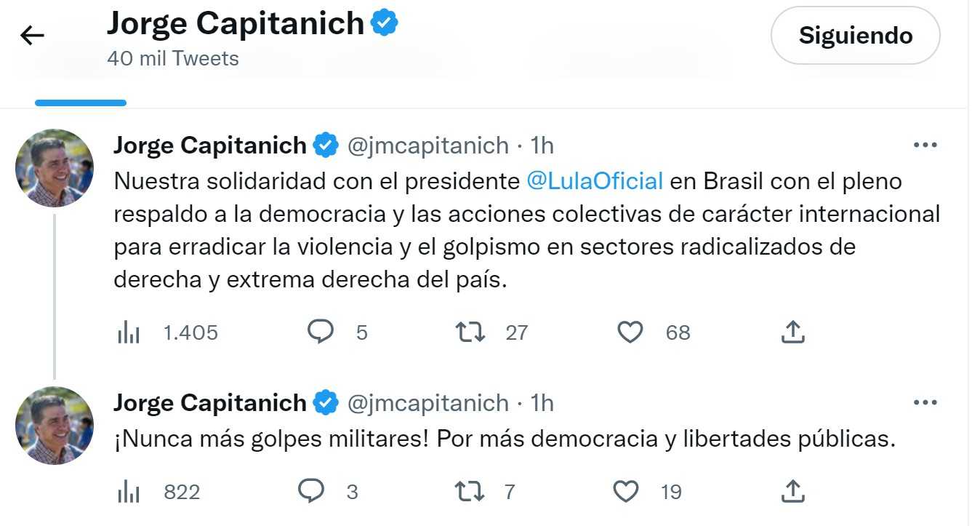This screenshot has height=526, width=980.
Task: Click the '1h' timestamp on second tweet
Action: tap(542, 402)
